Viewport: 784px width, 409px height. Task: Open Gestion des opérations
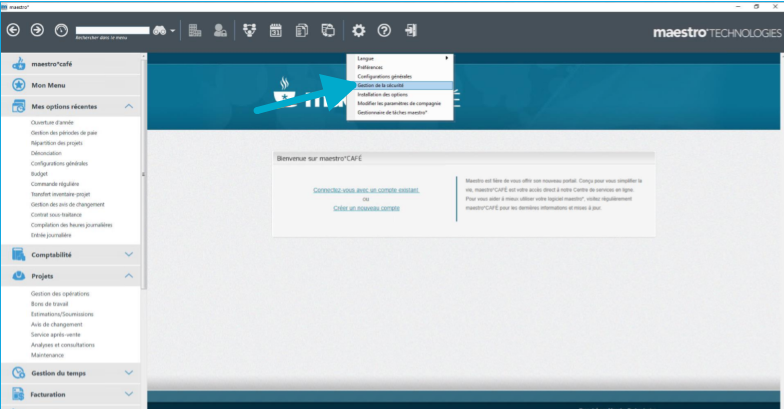coord(60,294)
